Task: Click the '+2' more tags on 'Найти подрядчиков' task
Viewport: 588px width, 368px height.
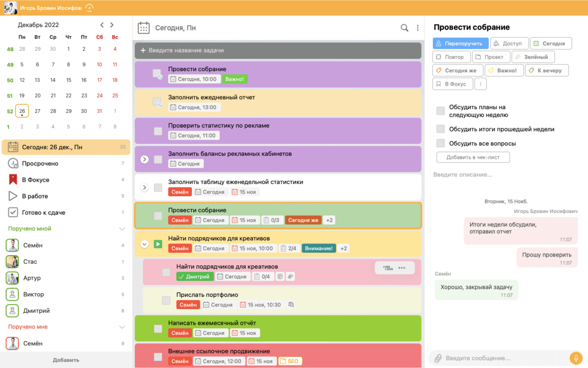Action: 344,248
